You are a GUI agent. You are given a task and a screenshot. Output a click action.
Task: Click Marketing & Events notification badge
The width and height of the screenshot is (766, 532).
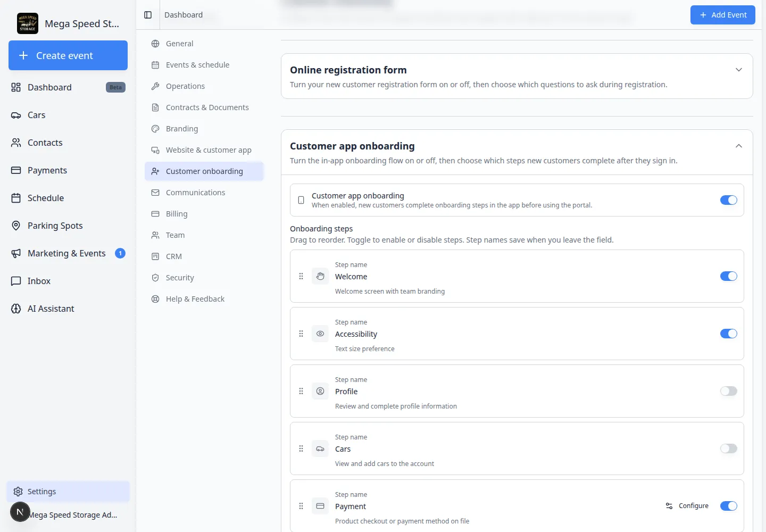tap(120, 253)
